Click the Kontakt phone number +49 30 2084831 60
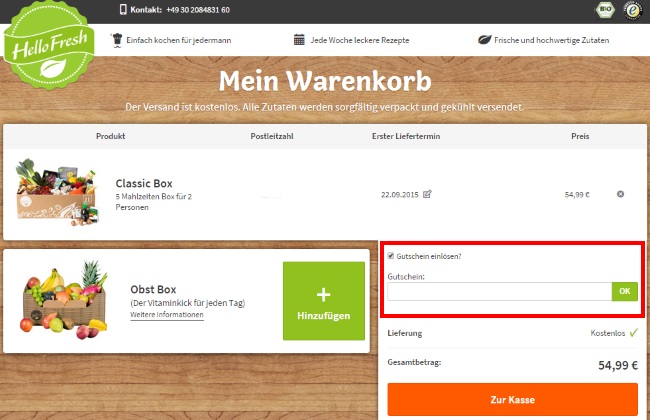 coord(198,10)
